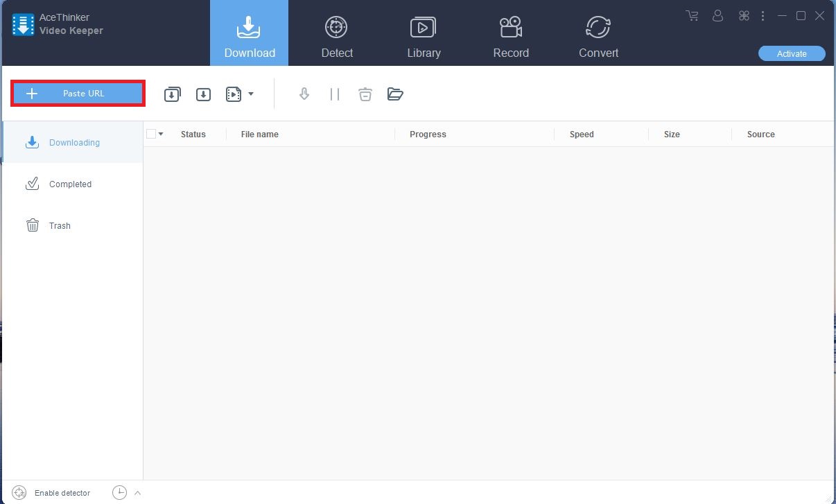Open the Trash list in sidebar

73,225
